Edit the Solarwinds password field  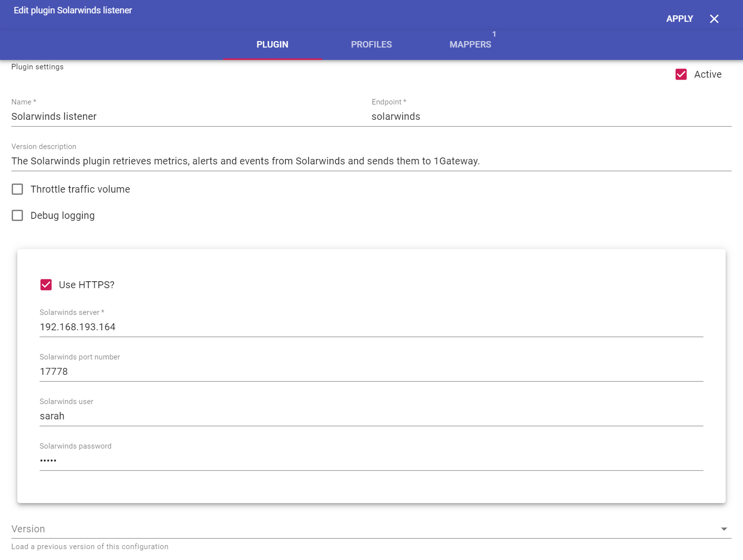click(371, 460)
